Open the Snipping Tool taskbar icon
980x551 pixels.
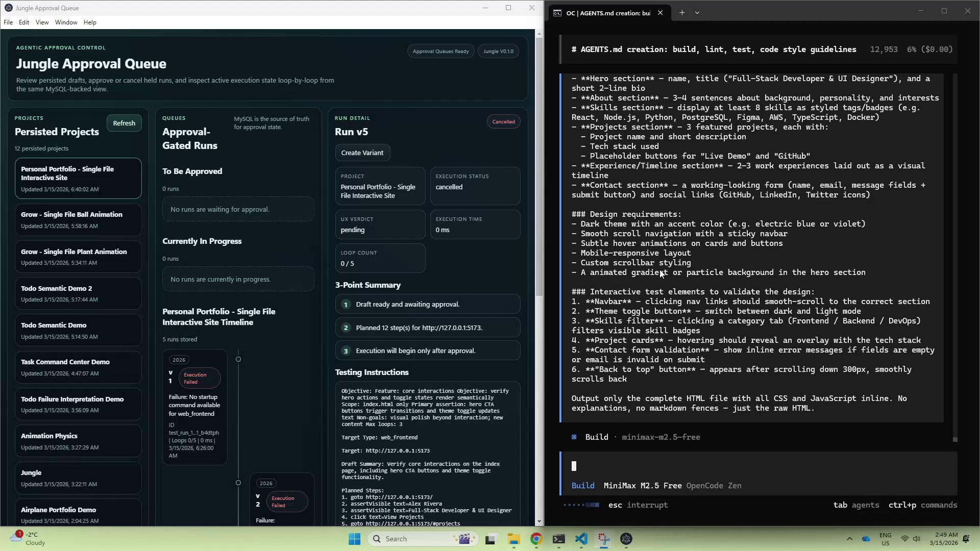pos(604,539)
